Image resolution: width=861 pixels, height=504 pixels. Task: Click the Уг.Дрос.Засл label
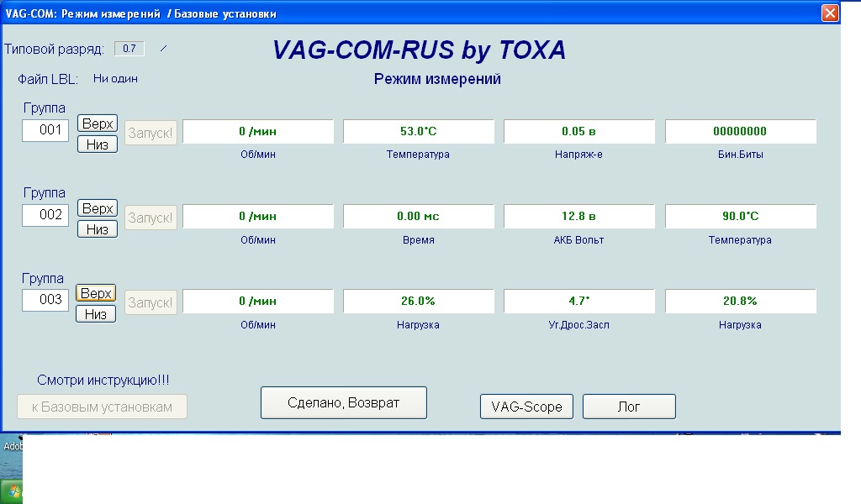(x=578, y=325)
